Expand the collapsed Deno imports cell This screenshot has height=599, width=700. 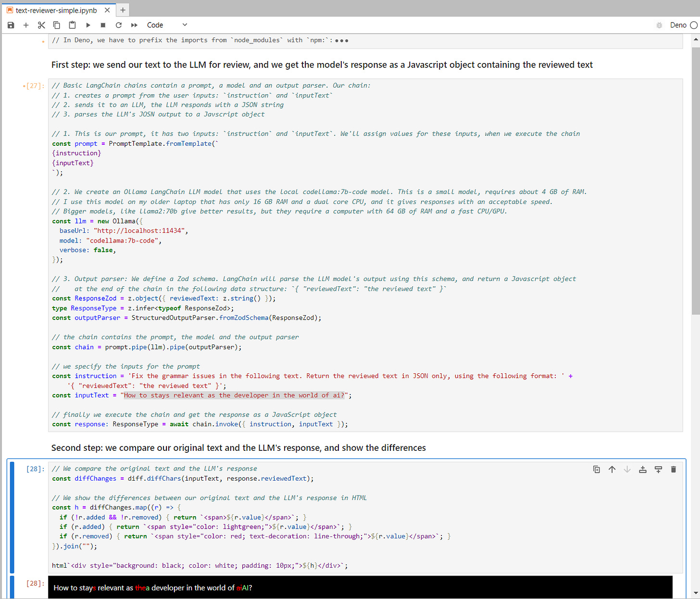pos(341,40)
